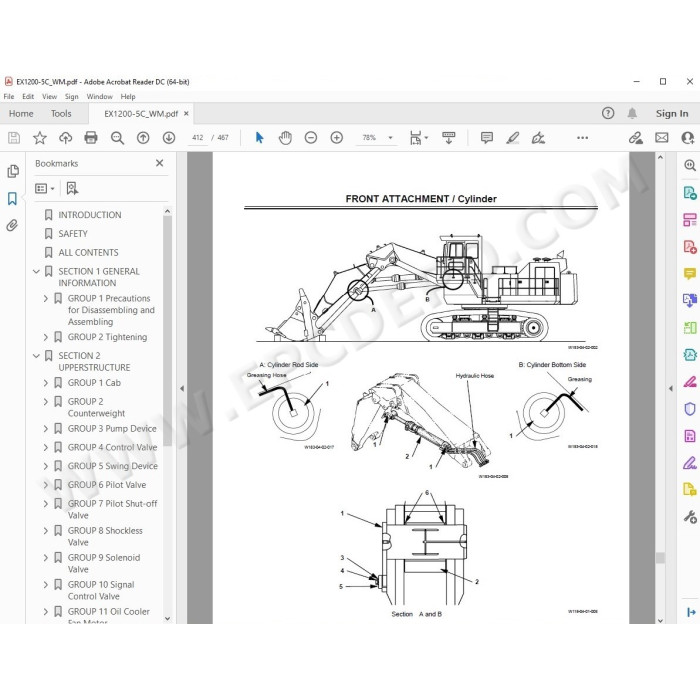Select the Highlight text pen icon
The width and height of the screenshot is (700, 700).
coord(512,138)
